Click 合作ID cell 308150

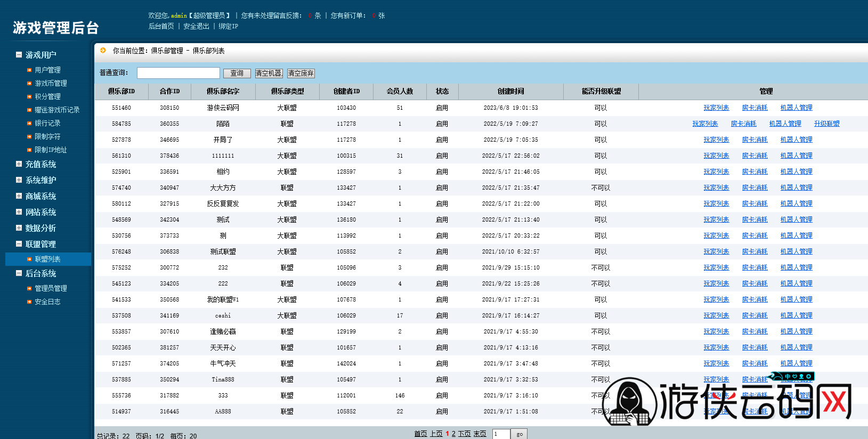click(x=169, y=108)
